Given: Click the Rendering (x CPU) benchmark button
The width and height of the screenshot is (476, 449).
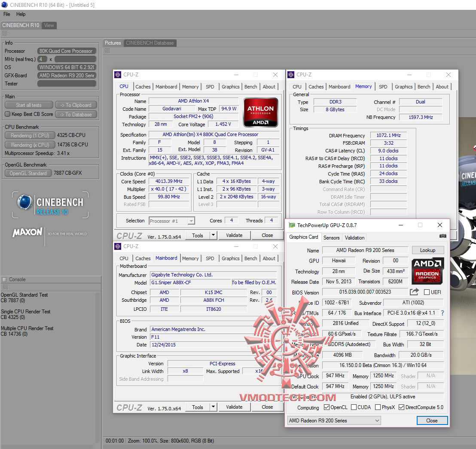Looking at the screenshot, I should [30, 145].
